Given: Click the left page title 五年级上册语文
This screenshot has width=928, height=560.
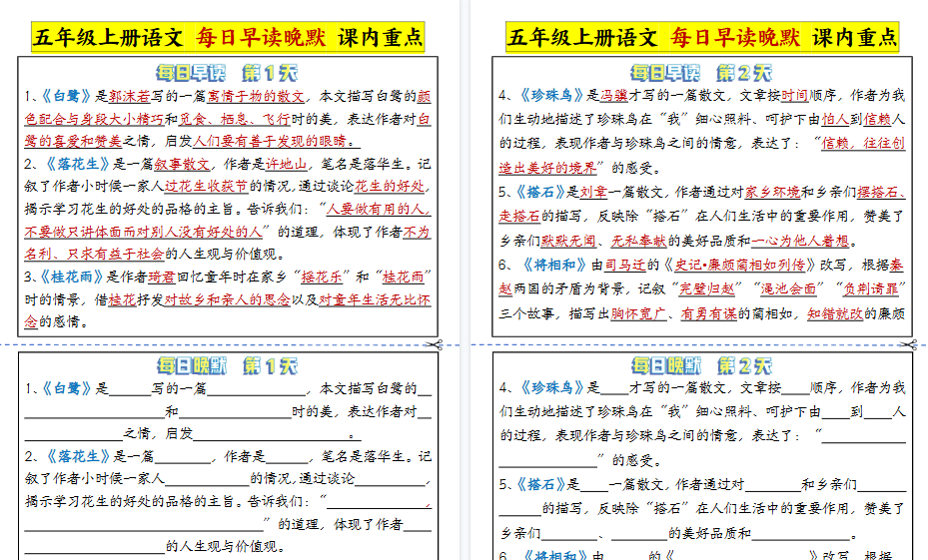Looking at the screenshot, I should (108, 37).
